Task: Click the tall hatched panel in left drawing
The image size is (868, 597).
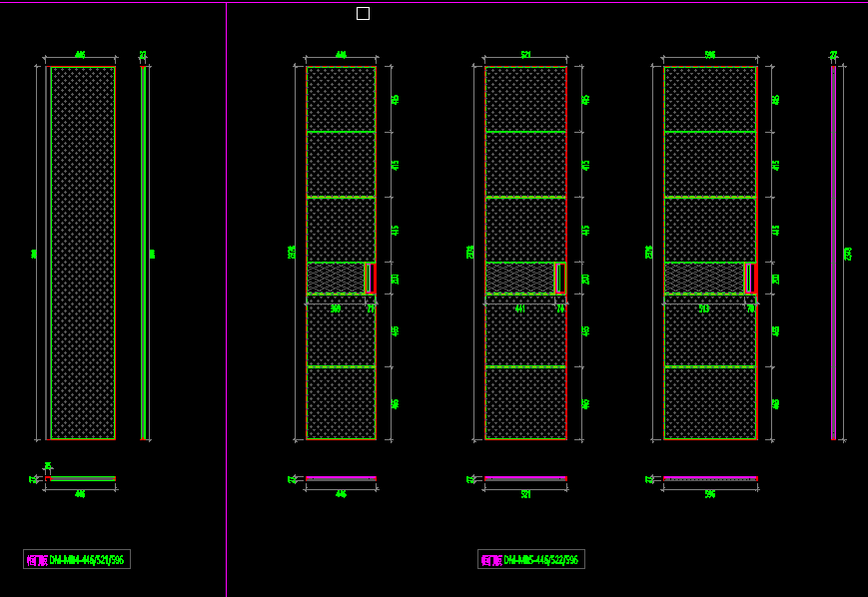Action: (82, 253)
